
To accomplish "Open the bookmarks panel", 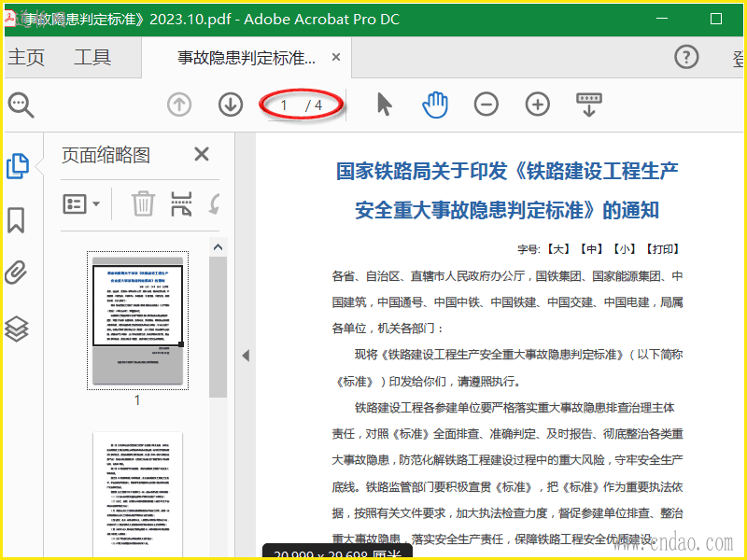I will coord(16,220).
